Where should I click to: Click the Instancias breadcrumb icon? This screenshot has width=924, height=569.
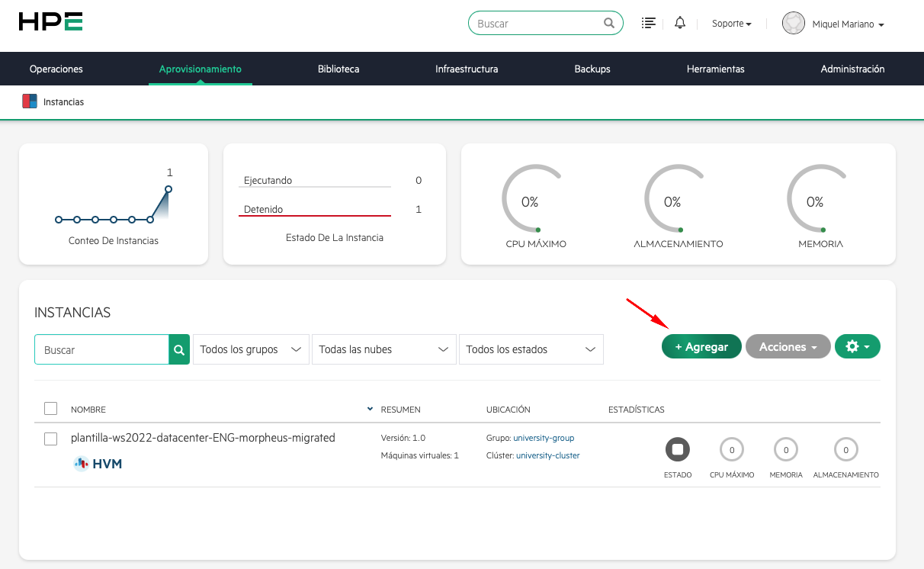point(30,101)
